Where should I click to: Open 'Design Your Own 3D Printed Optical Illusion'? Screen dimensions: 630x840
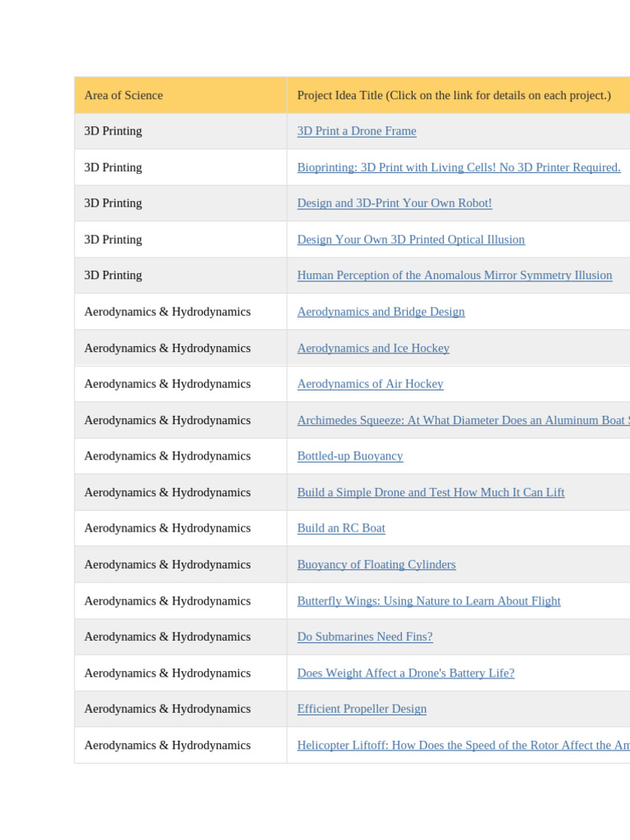tap(411, 240)
